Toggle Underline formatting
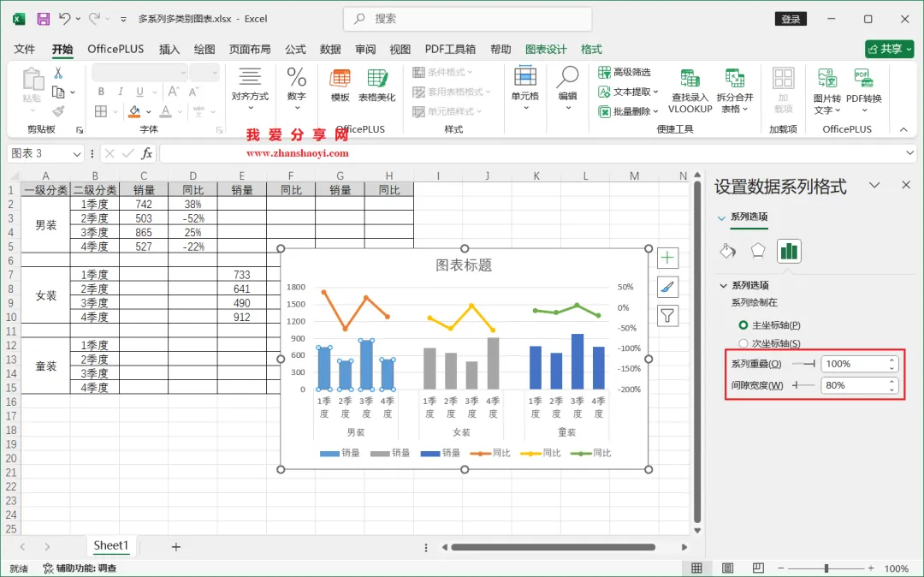The height and width of the screenshot is (577, 924). tap(139, 92)
